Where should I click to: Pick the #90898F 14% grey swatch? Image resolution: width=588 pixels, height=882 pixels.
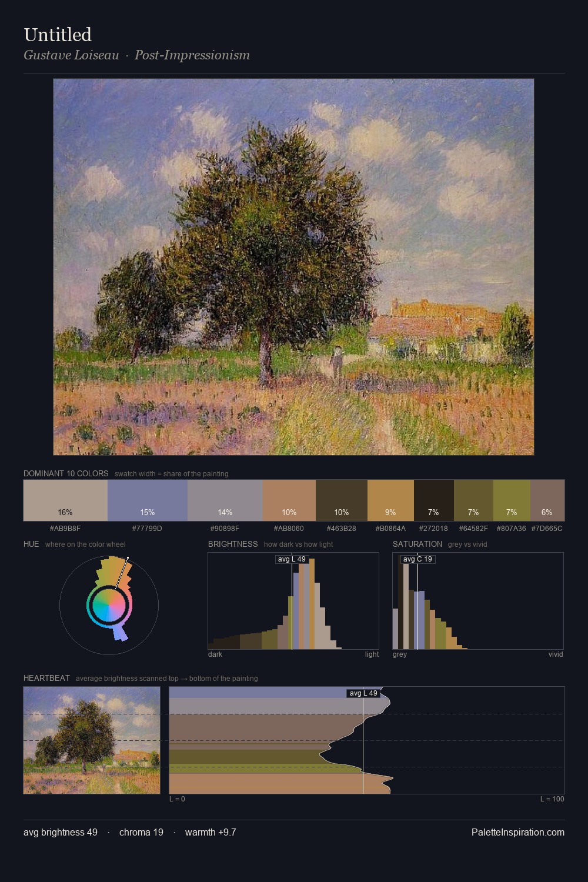point(225,500)
